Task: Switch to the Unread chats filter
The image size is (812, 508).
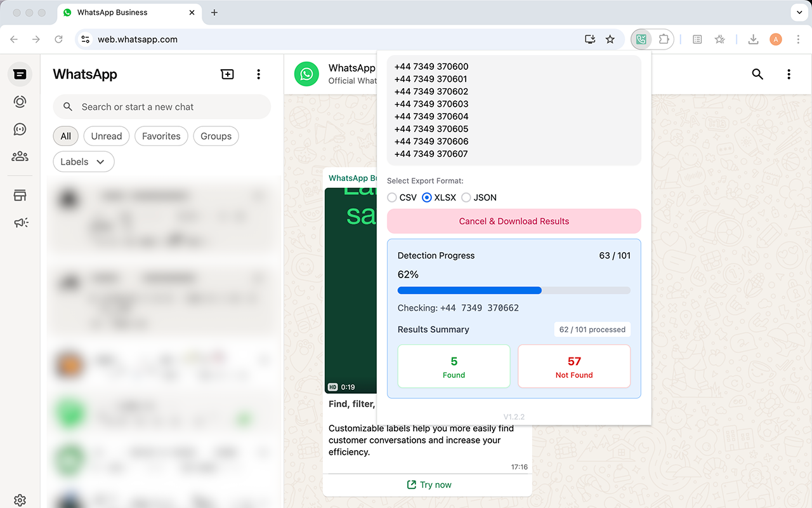Action: (106, 136)
